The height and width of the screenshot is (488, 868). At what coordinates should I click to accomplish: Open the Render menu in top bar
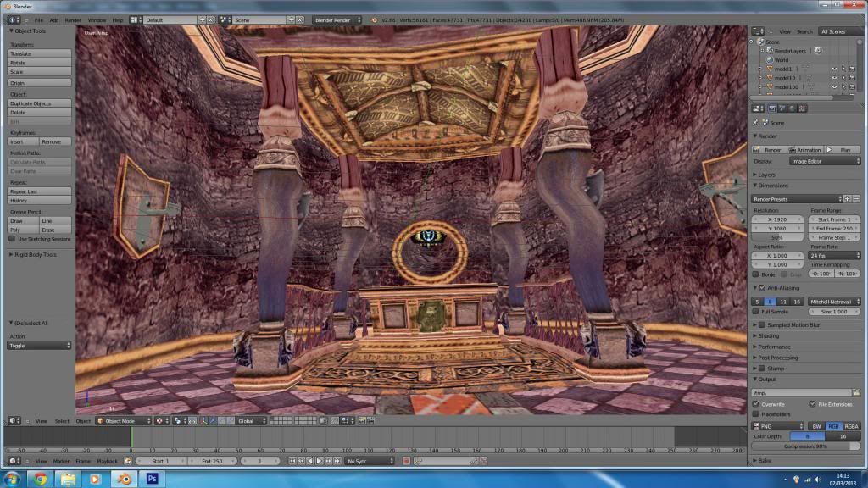click(x=73, y=20)
